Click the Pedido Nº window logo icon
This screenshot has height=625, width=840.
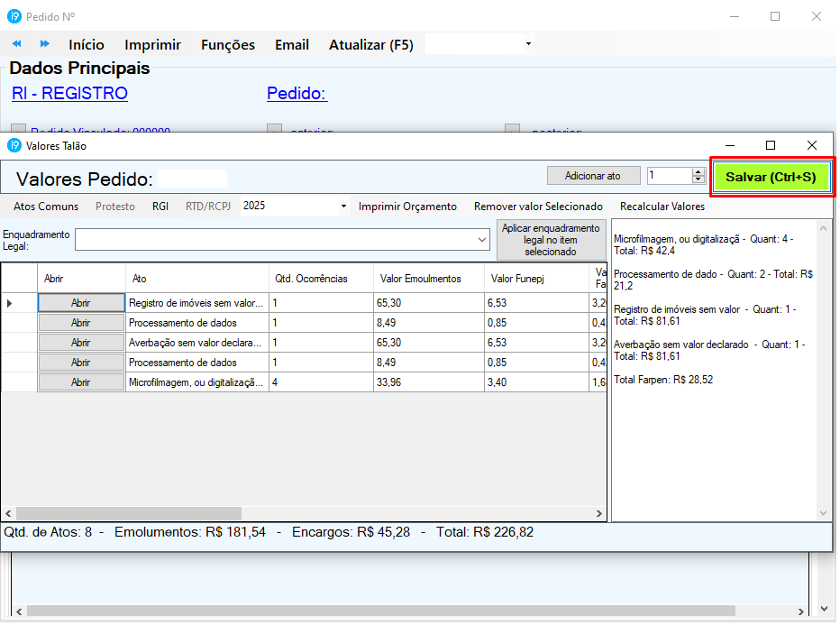[14, 16]
